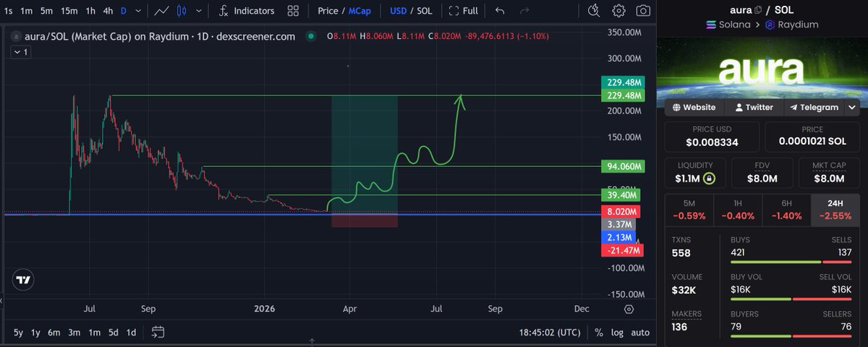Click the undo arrow icon
Image resolution: width=868 pixels, height=347 pixels.
click(x=501, y=11)
